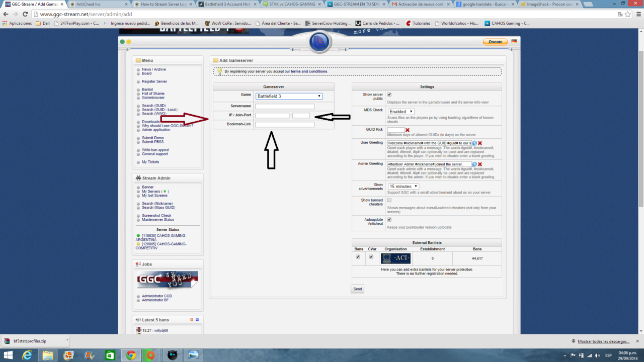Open the bf3statsprofiler.zip download options arrow

[x=67, y=341]
